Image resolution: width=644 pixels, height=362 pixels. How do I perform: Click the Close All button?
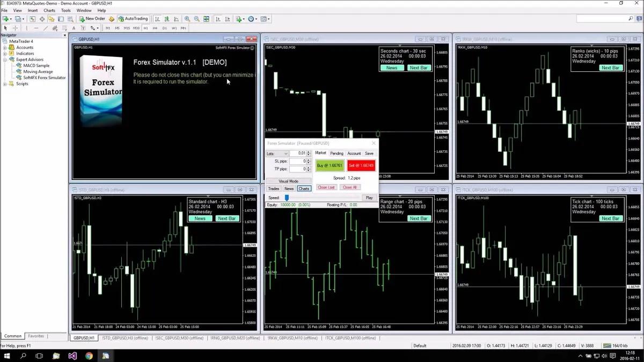pyautogui.click(x=350, y=187)
